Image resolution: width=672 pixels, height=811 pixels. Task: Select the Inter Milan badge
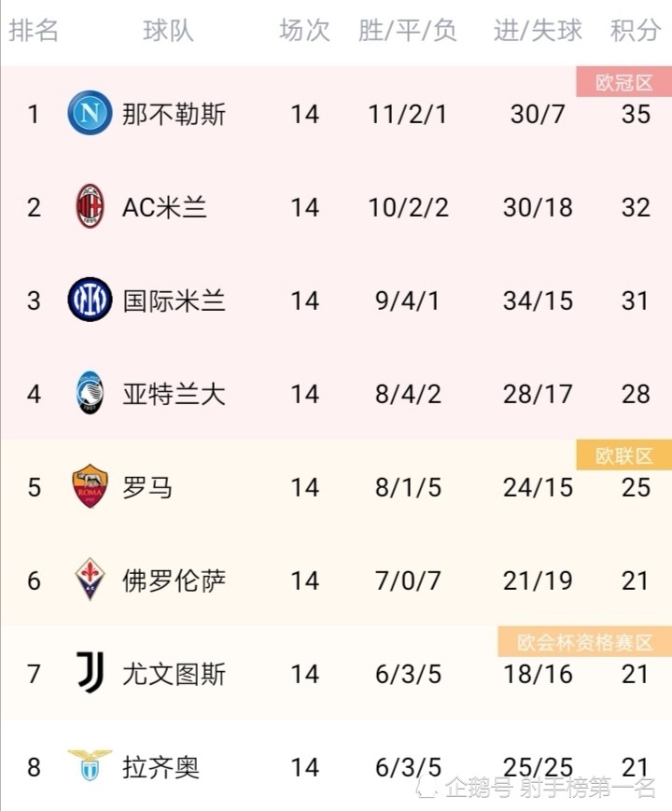[x=90, y=300]
